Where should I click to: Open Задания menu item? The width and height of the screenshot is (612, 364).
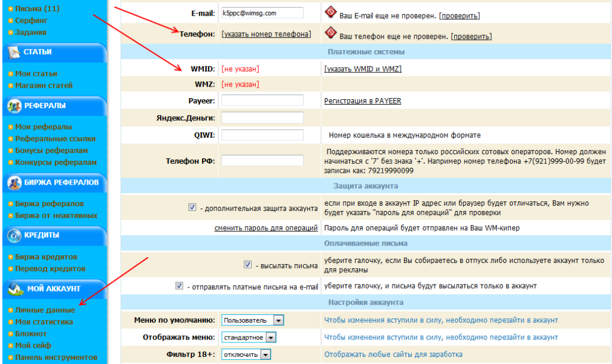[30, 32]
